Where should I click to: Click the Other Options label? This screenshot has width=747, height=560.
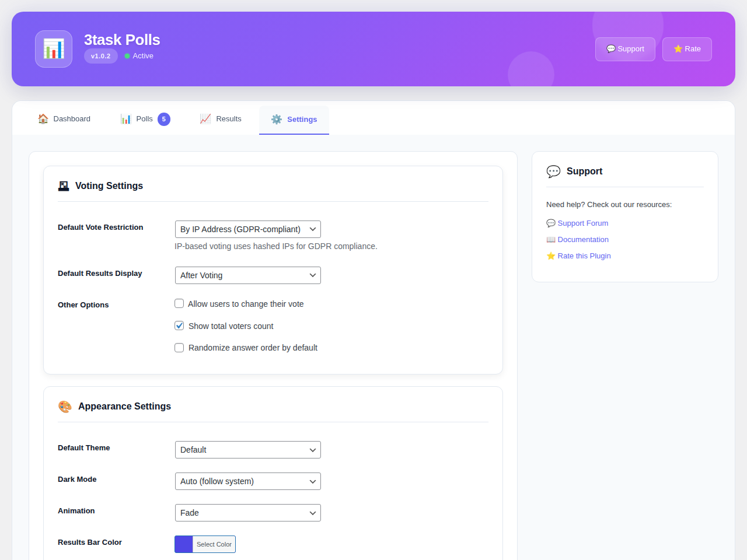pos(83,305)
